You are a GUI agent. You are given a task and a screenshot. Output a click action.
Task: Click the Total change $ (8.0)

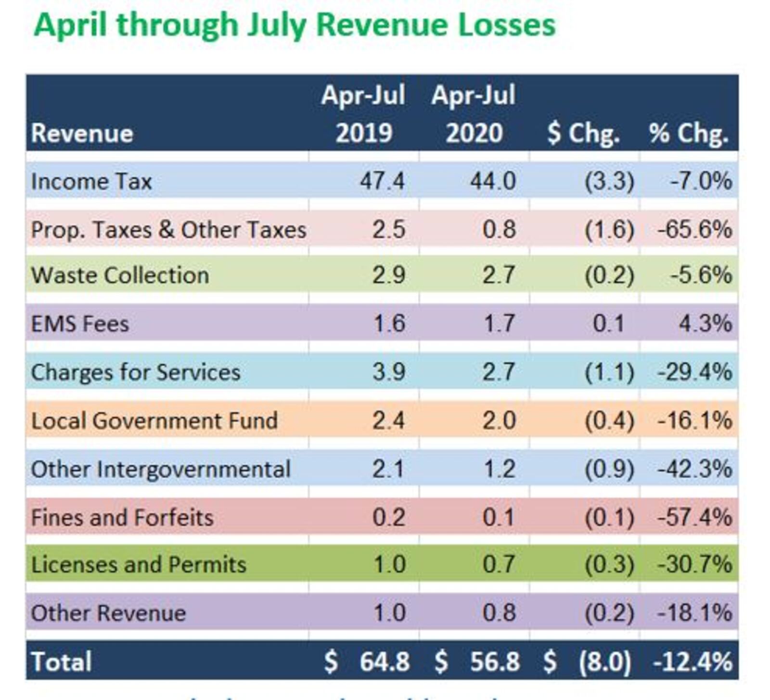(x=587, y=662)
